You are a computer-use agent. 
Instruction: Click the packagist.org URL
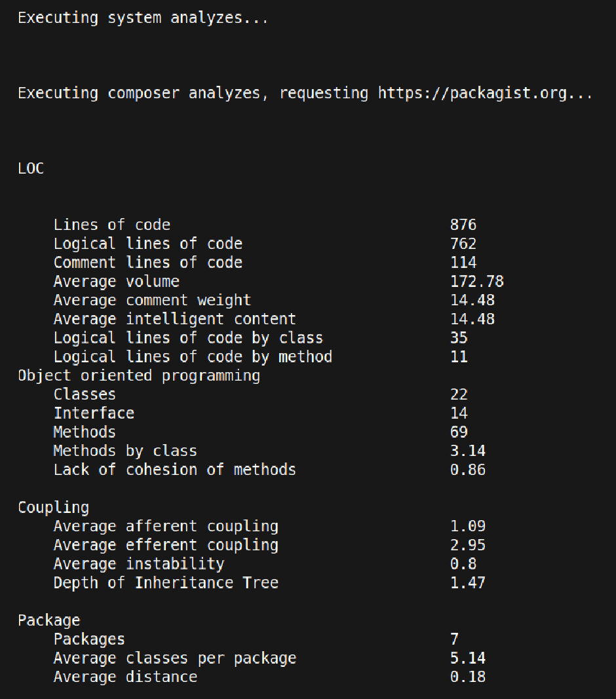tap(486, 94)
